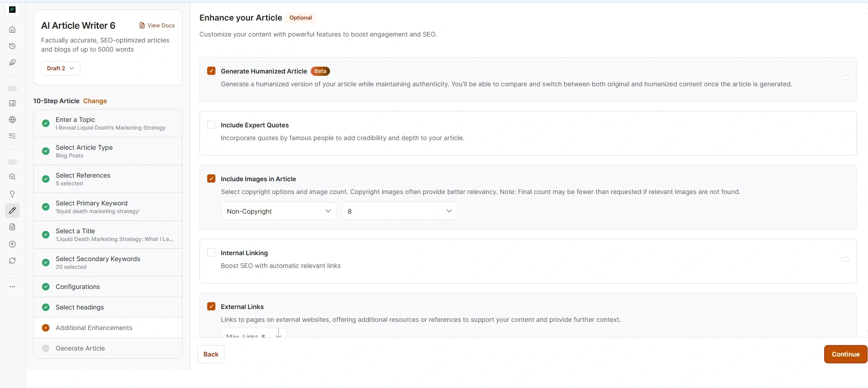
Task: Open the home icon in sidebar
Action: pyautogui.click(x=12, y=30)
